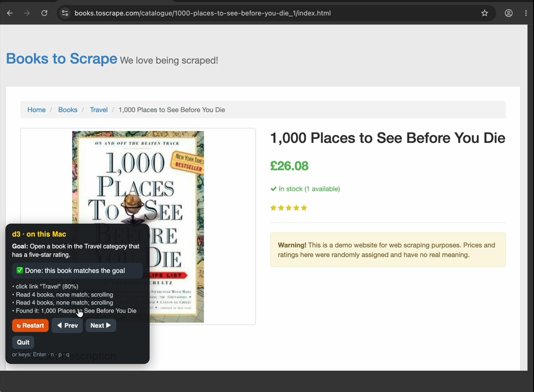
Task: Open Travel category in the breadcrumb
Action: tap(98, 110)
